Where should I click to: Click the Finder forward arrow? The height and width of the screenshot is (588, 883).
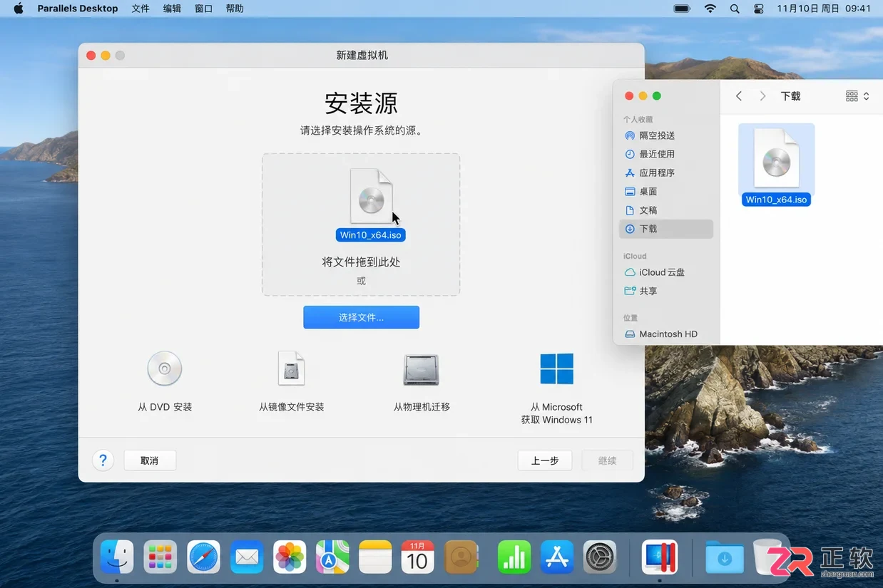click(762, 96)
